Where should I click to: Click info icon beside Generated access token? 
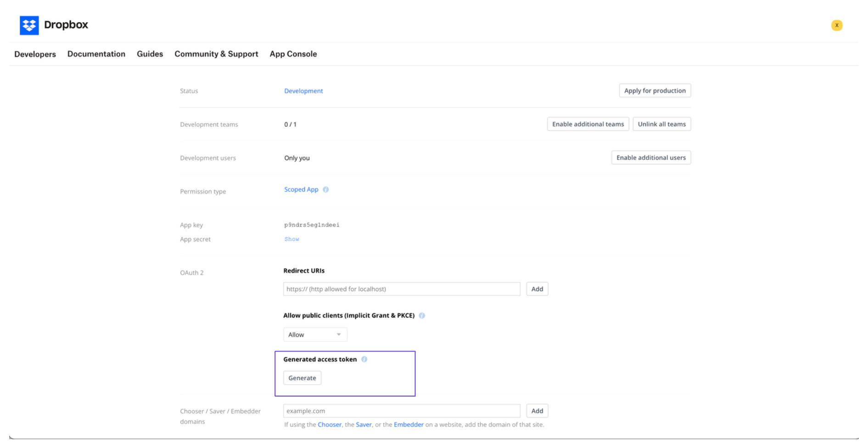364,359
